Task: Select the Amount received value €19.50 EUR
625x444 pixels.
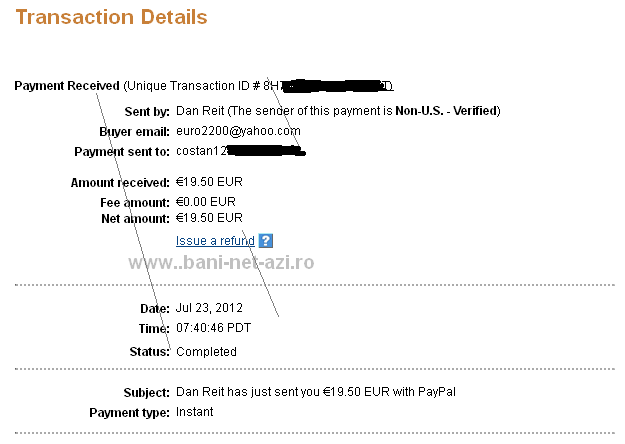Action: pyautogui.click(x=209, y=182)
